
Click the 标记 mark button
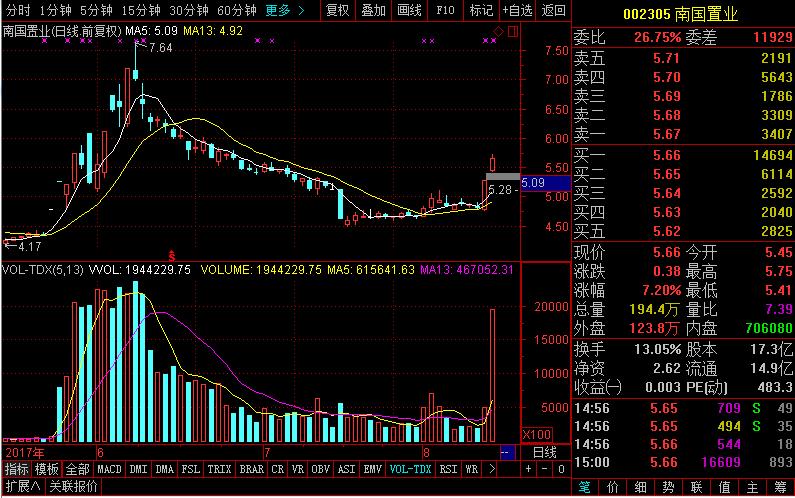pos(481,10)
